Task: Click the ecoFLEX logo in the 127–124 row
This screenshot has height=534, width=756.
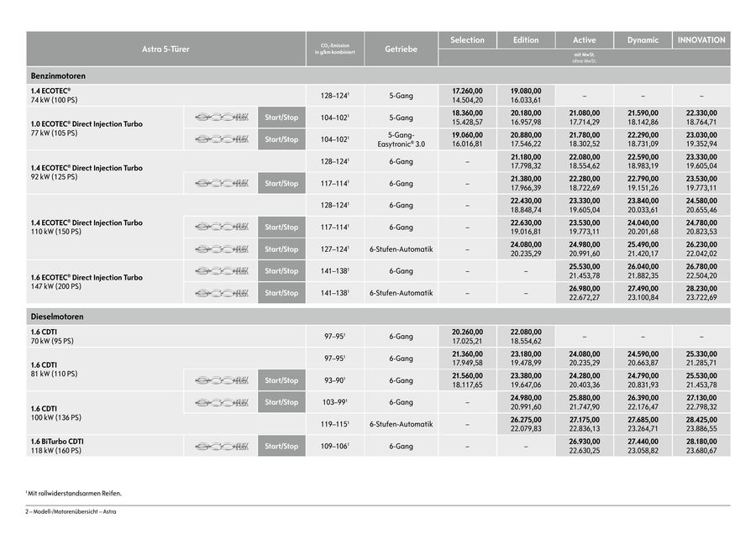Action: point(221,249)
